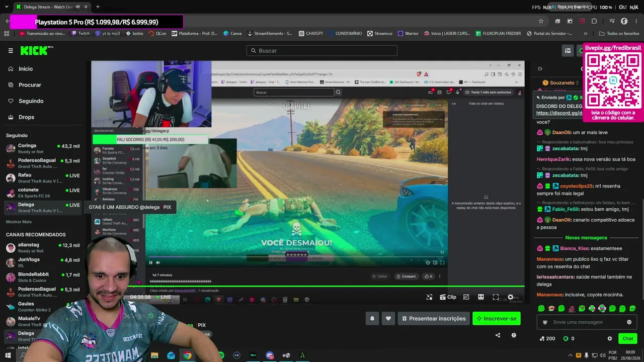
Task: Open recommended channel BlondeRabbit
Action: pyautogui.click(x=43, y=277)
